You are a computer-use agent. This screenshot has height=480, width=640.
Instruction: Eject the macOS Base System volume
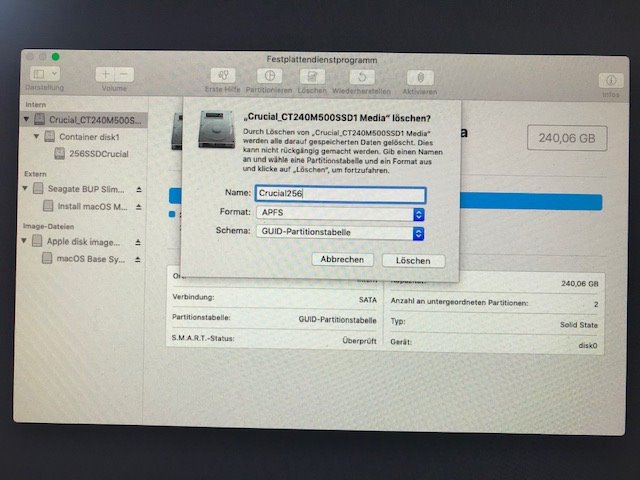[x=138, y=260]
